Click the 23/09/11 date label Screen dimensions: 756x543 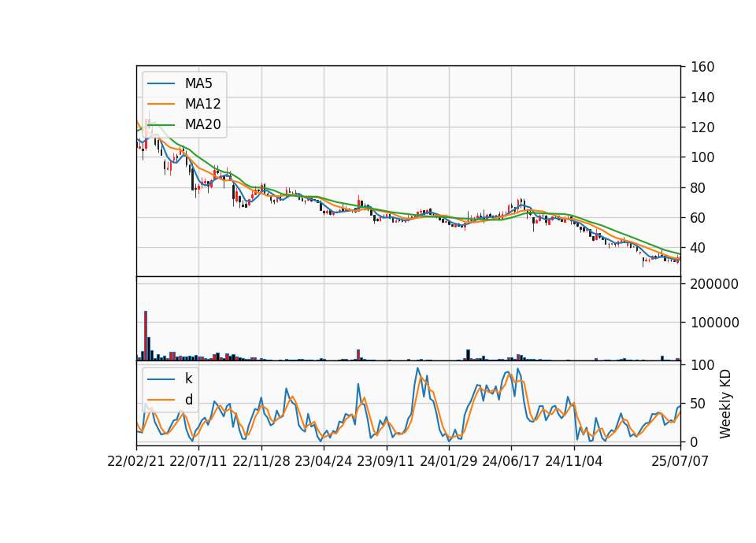point(386,461)
